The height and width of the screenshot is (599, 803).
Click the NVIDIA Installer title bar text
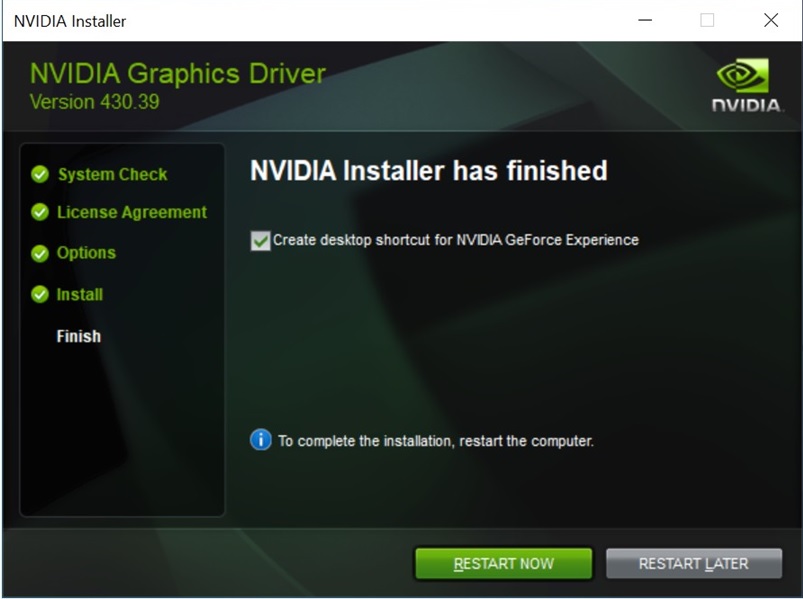point(70,22)
